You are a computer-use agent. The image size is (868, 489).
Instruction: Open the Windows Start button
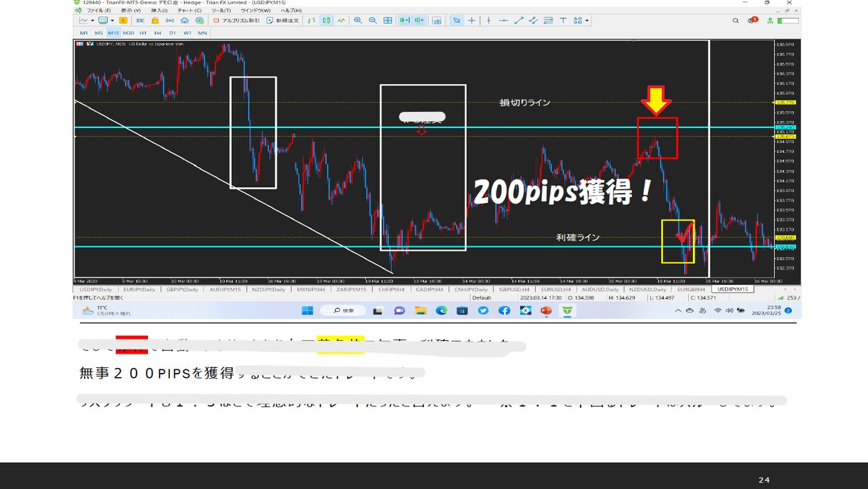pos(307,310)
